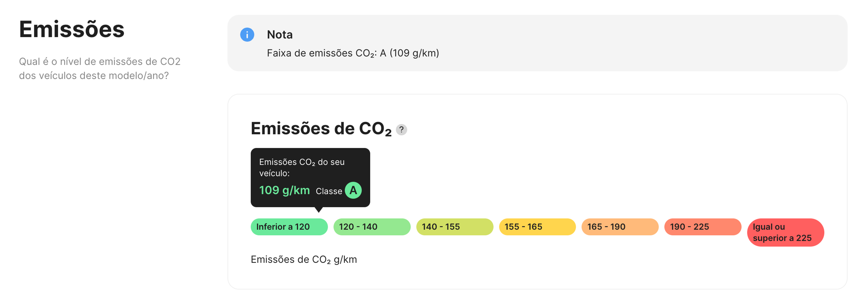
Task: Select the orange '165 - 190' emission badge
Action: (620, 227)
